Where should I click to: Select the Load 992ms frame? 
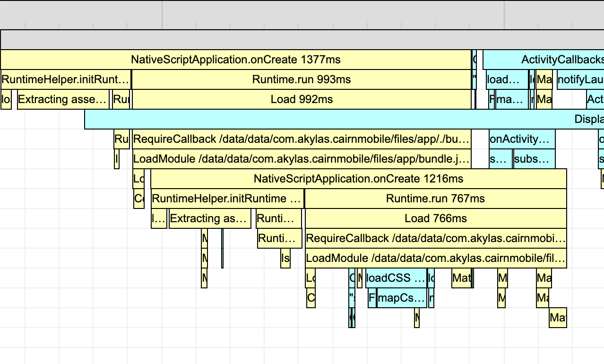point(302,99)
